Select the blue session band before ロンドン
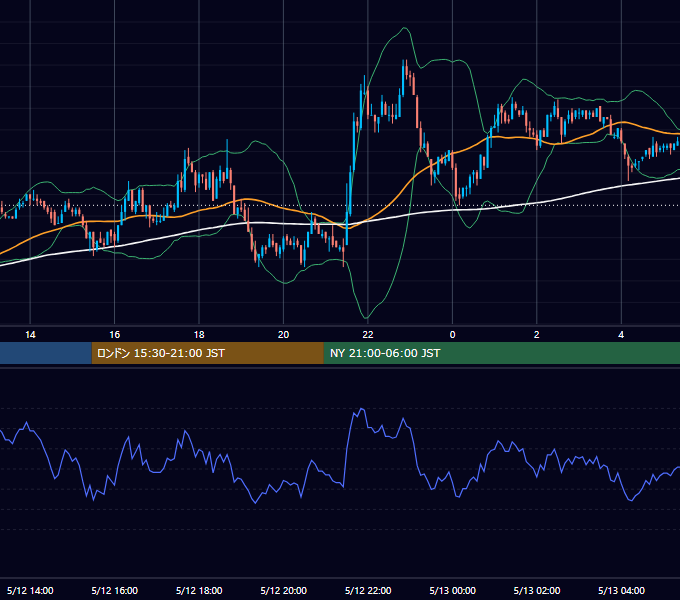 tap(46, 353)
